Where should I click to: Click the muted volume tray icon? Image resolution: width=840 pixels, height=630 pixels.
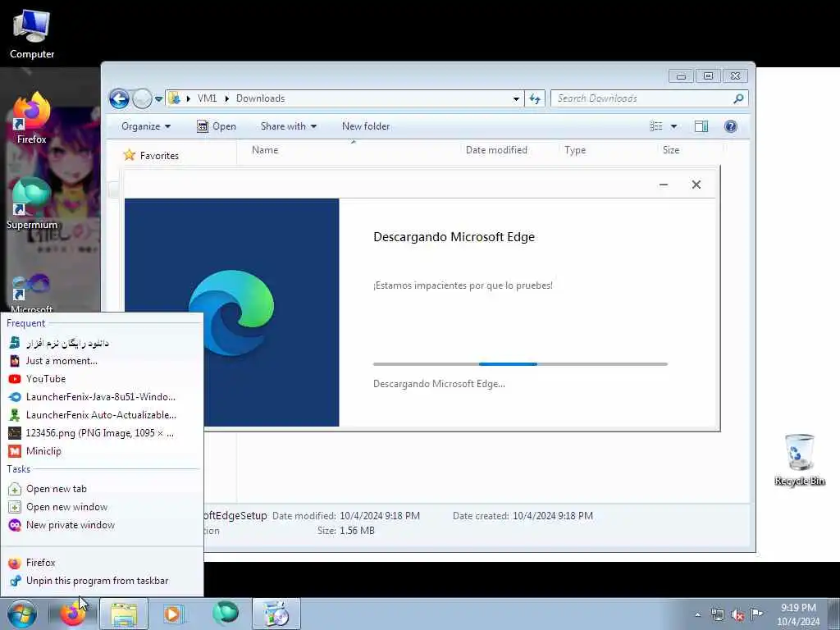pyautogui.click(x=737, y=614)
